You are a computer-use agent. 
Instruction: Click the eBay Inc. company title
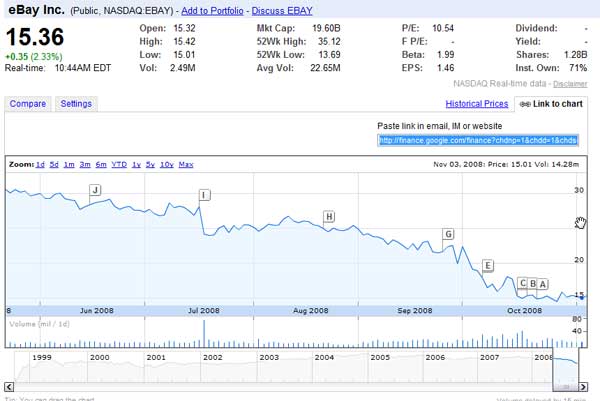click(x=36, y=10)
